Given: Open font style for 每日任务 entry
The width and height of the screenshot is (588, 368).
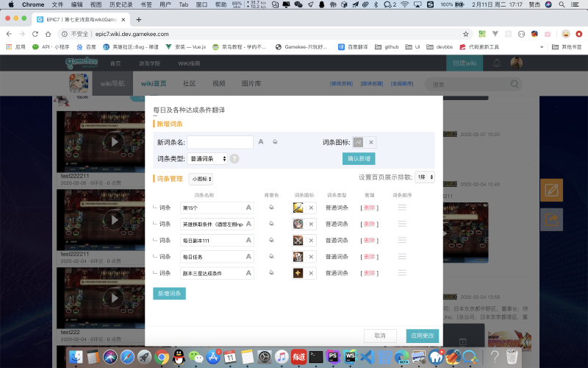Looking at the screenshot, I should (248, 257).
